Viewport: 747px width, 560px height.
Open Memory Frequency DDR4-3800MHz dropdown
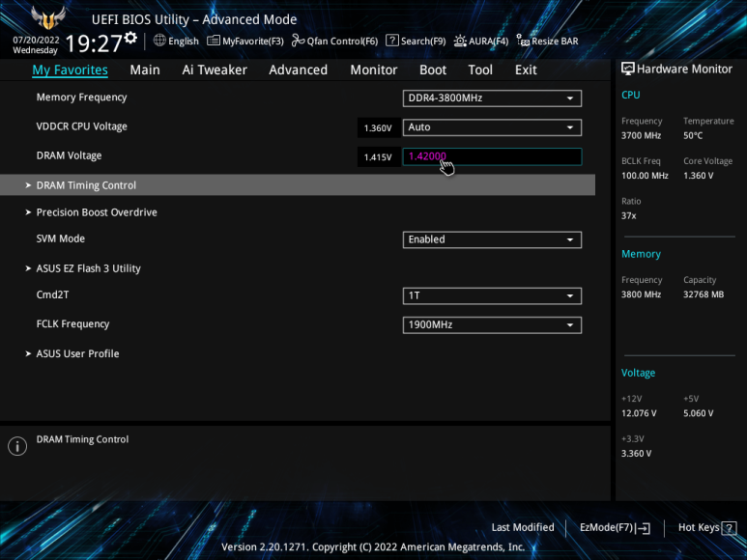[492, 98]
